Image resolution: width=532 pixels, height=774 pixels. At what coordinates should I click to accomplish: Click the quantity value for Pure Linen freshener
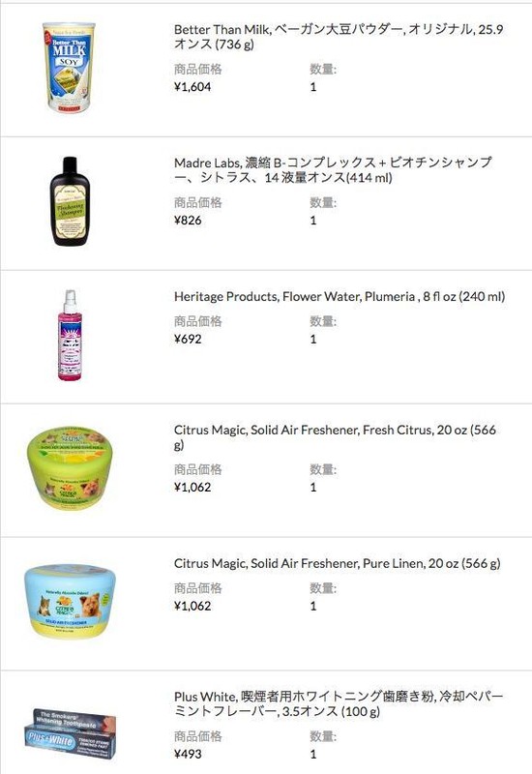[x=312, y=607]
